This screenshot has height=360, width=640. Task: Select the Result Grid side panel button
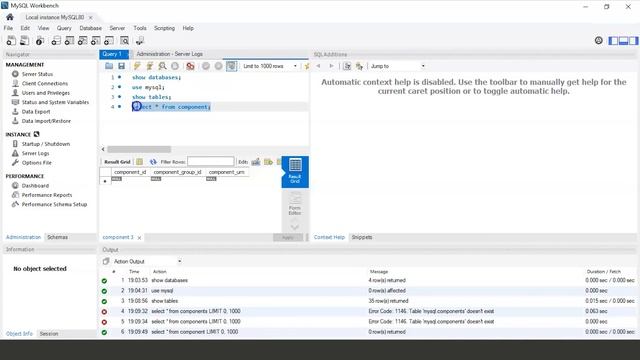[x=295, y=171]
